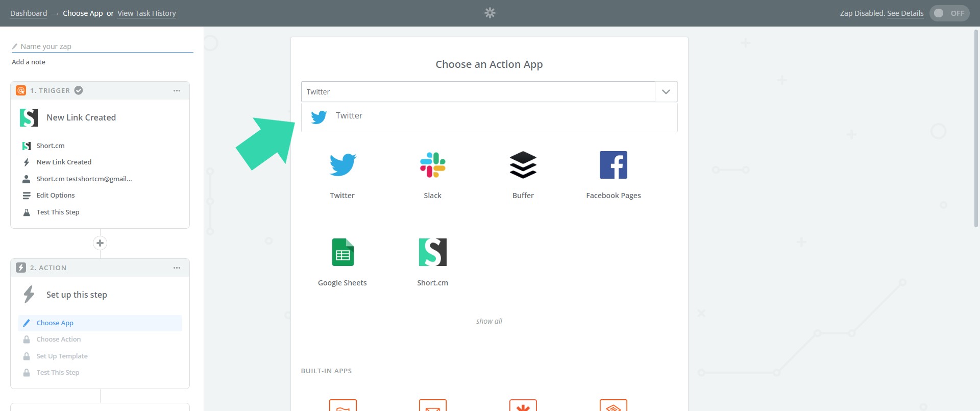The image size is (980, 411).
Task: Open View Task History link
Action: (x=146, y=13)
